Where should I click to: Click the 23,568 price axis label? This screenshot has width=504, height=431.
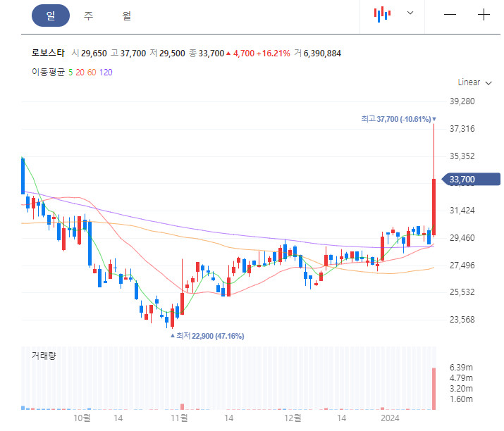coord(462,320)
